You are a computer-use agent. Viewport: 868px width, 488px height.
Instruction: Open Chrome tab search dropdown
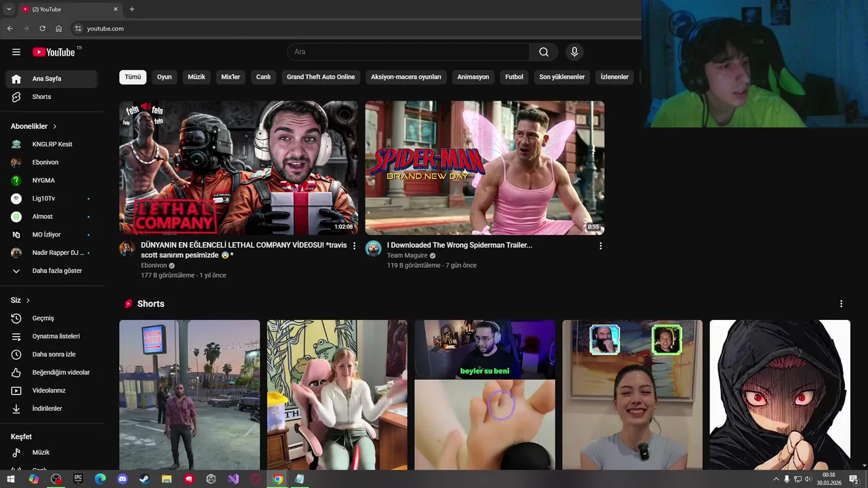click(x=9, y=9)
